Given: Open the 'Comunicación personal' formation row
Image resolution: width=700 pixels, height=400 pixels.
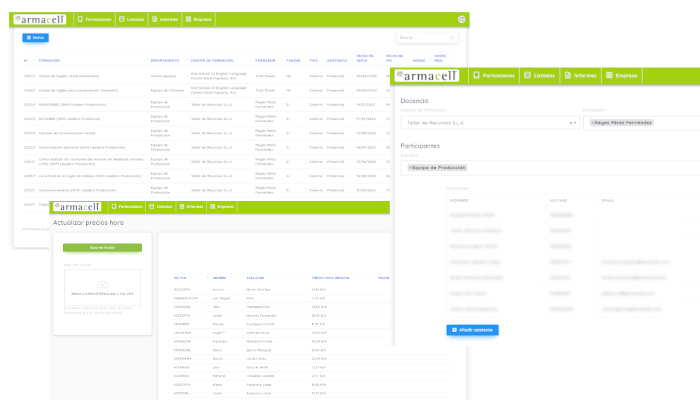Looking at the screenshot, I should [206, 147].
